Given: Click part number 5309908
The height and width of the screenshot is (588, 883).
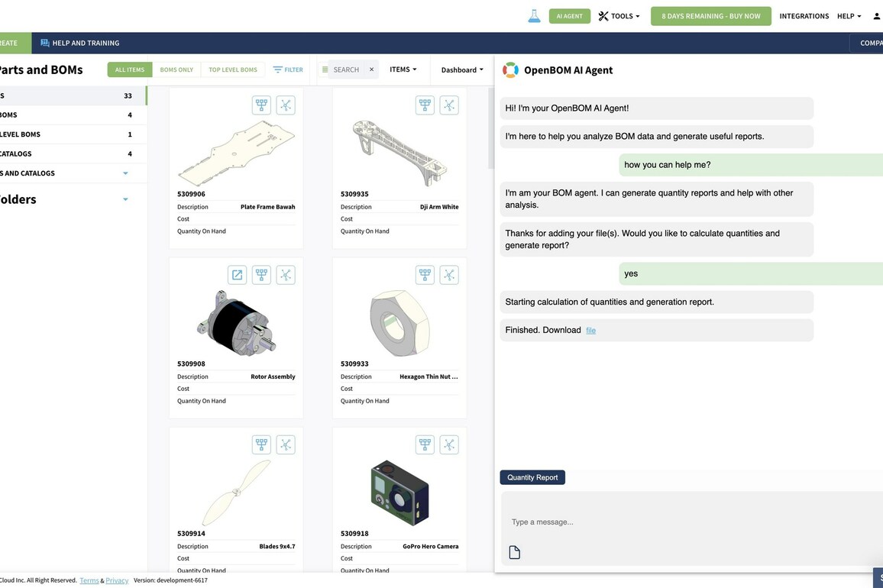Looking at the screenshot, I should coord(191,363).
